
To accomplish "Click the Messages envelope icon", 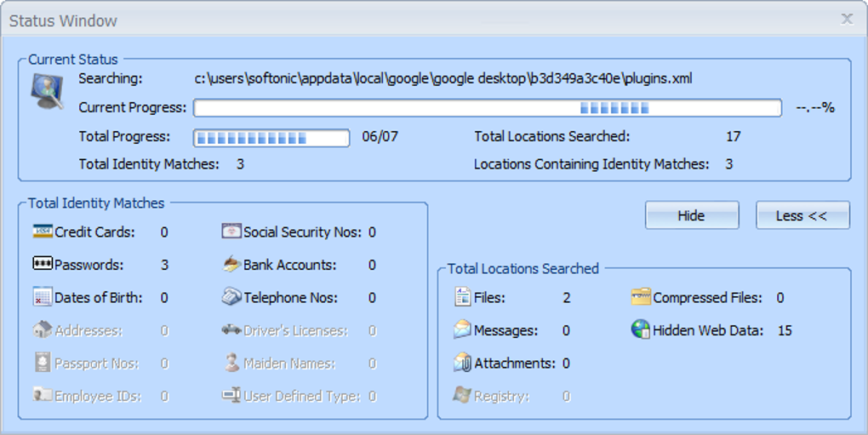I will point(462,329).
